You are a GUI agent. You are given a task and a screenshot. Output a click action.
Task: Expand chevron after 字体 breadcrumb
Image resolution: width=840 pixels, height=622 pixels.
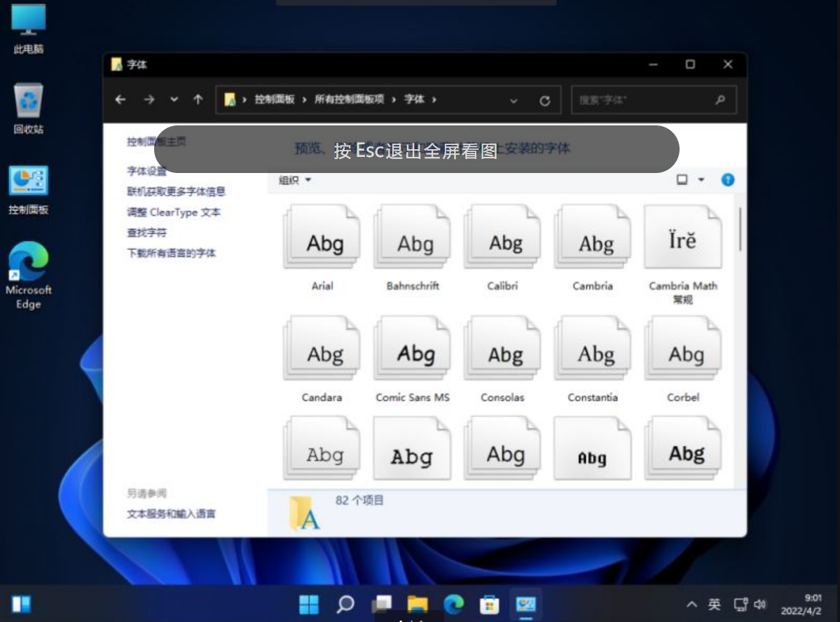434,99
